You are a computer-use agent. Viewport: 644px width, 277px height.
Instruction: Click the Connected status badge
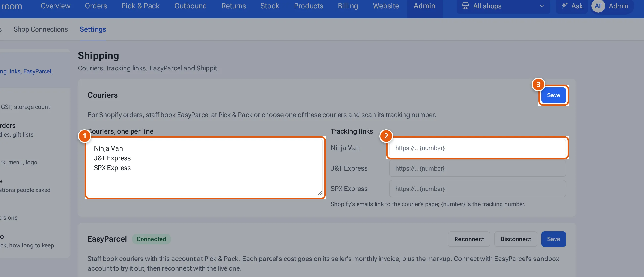pos(151,239)
